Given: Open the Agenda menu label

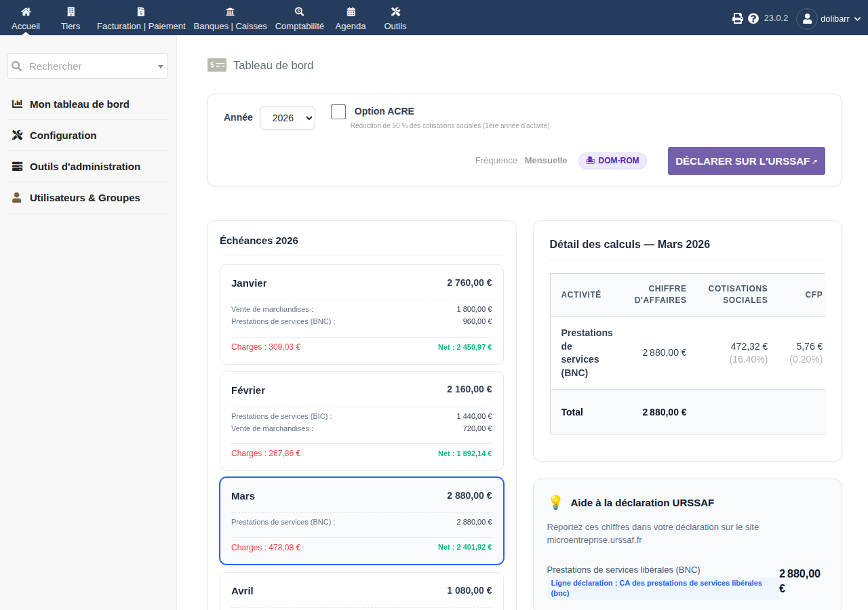Looking at the screenshot, I should click(351, 26).
